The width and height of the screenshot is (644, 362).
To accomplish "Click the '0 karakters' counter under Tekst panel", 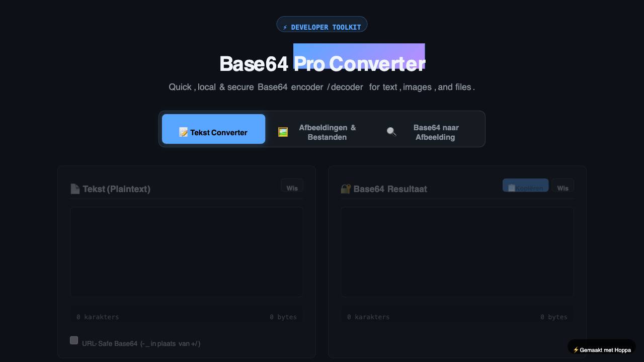I will [x=98, y=317].
